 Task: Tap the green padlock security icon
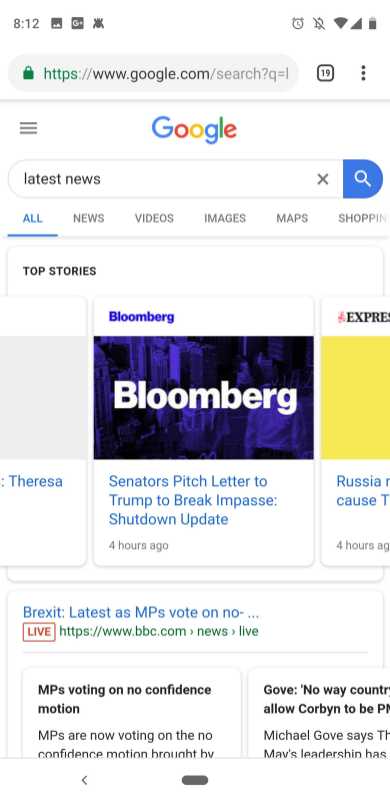(x=29, y=74)
